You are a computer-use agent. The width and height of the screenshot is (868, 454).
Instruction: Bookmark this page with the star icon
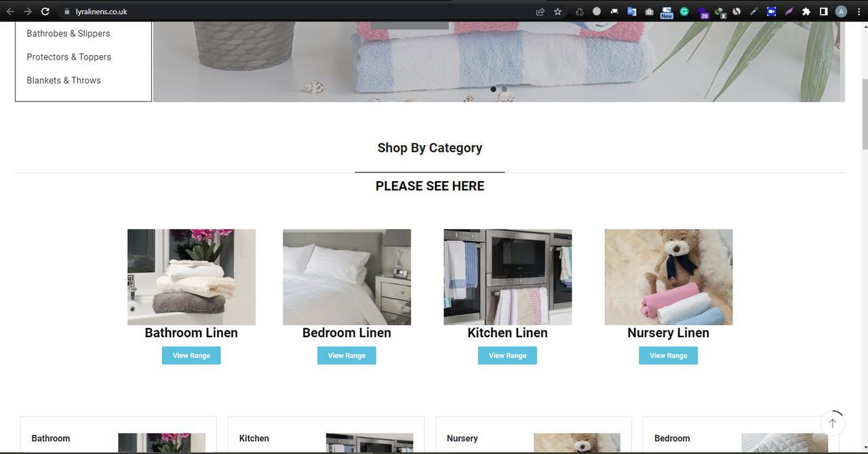[x=557, y=12]
